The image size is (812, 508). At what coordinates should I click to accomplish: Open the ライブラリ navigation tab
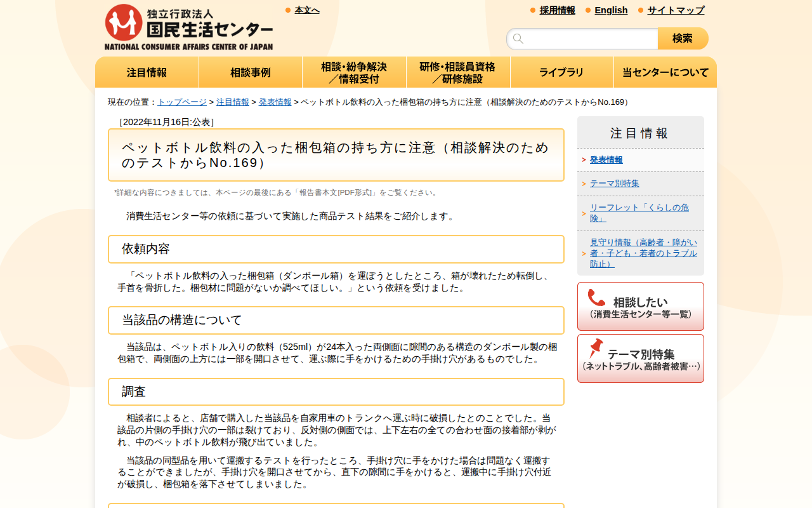561,72
